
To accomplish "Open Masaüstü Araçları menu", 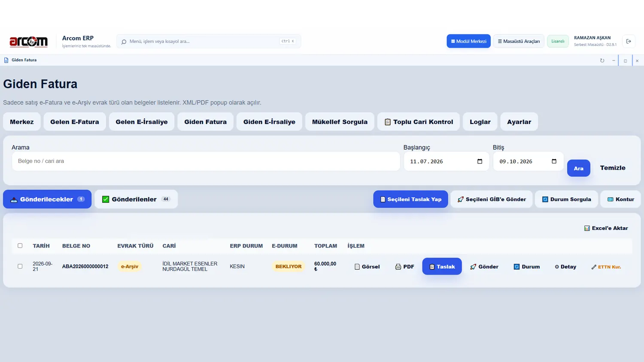I will click(519, 41).
